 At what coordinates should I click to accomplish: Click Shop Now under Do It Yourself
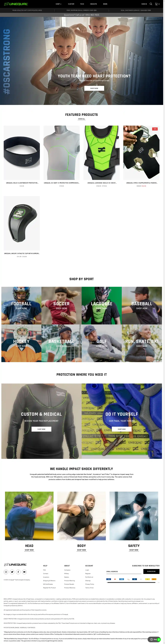(x=122, y=429)
